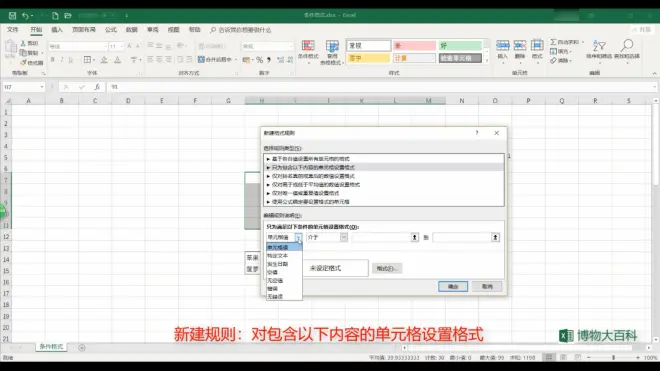Switch to the 页面布局 ribbon tab

point(84,30)
